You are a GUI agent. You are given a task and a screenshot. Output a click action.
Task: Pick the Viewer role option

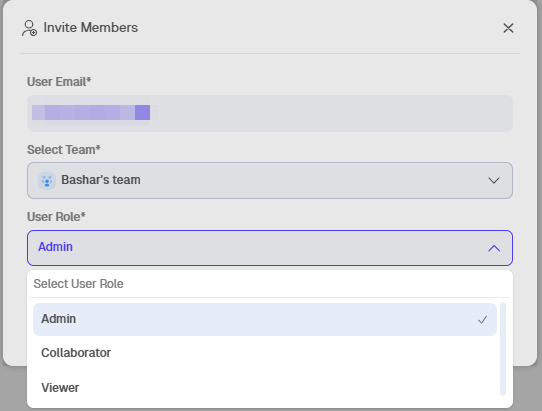265,388
